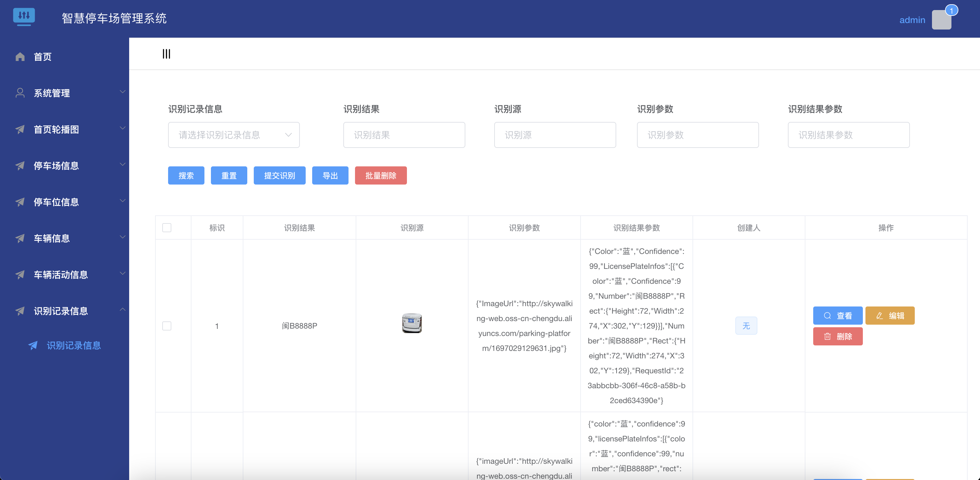Toggle the sidebar collapse icon
980x480 pixels.
tap(166, 54)
